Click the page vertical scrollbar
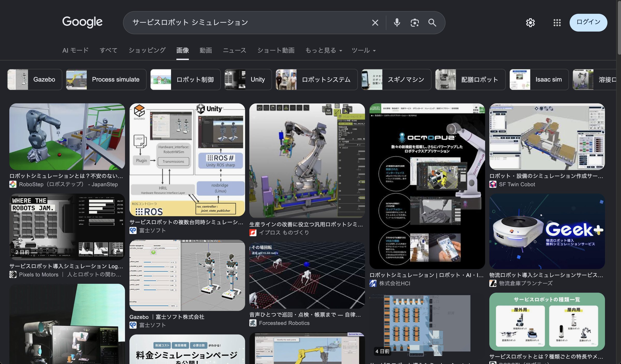 click(619, 28)
